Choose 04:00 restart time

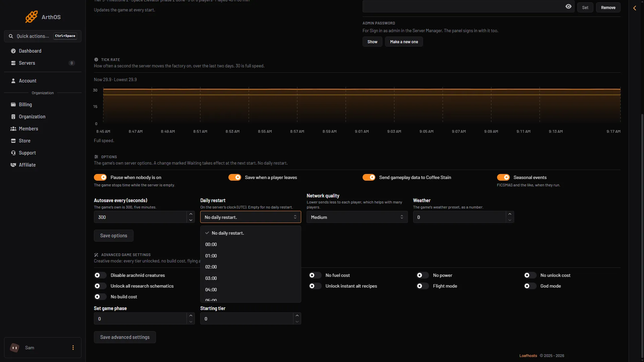coord(251,290)
